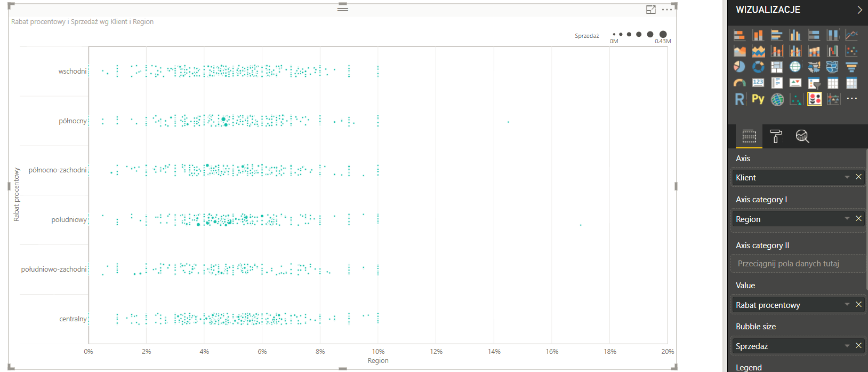This screenshot has height=372, width=868.
Task: Add an R script visual
Action: click(740, 99)
